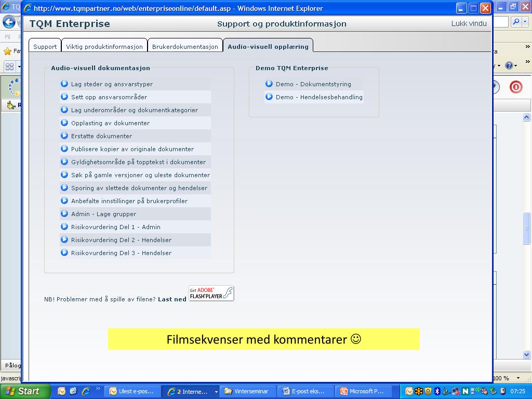
Task: Open the Windows Start menu
Action: (25, 391)
